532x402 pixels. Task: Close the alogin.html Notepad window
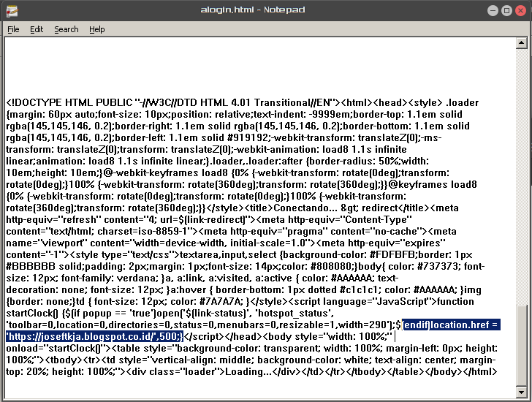pos(520,10)
